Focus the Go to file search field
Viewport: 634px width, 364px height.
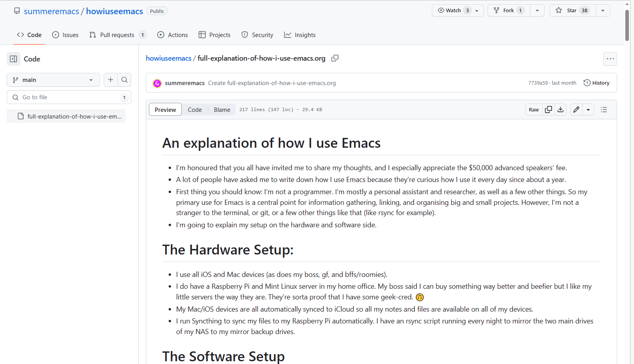(x=69, y=97)
